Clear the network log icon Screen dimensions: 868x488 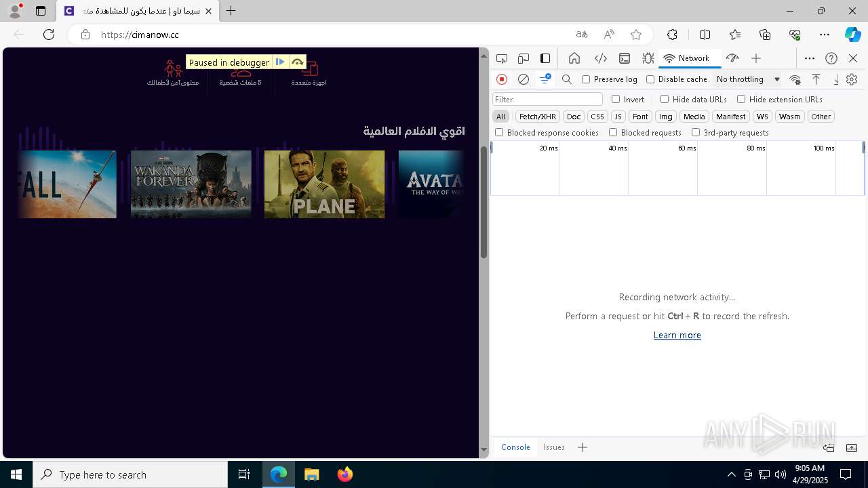(x=524, y=79)
